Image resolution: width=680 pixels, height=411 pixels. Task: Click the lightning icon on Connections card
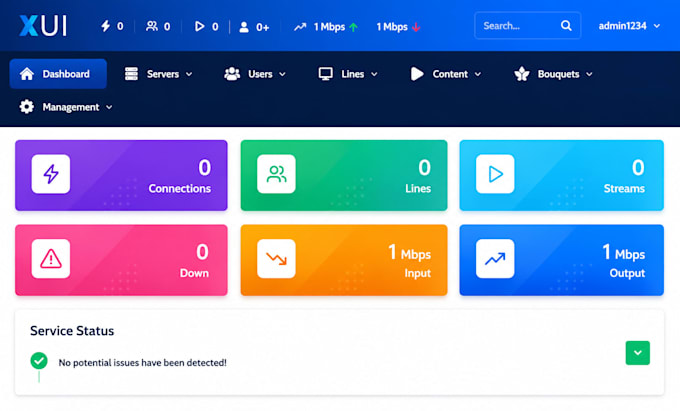(51, 174)
